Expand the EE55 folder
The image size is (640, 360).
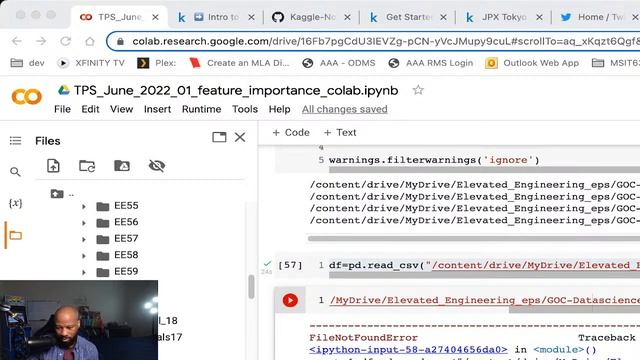(x=84, y=207)
